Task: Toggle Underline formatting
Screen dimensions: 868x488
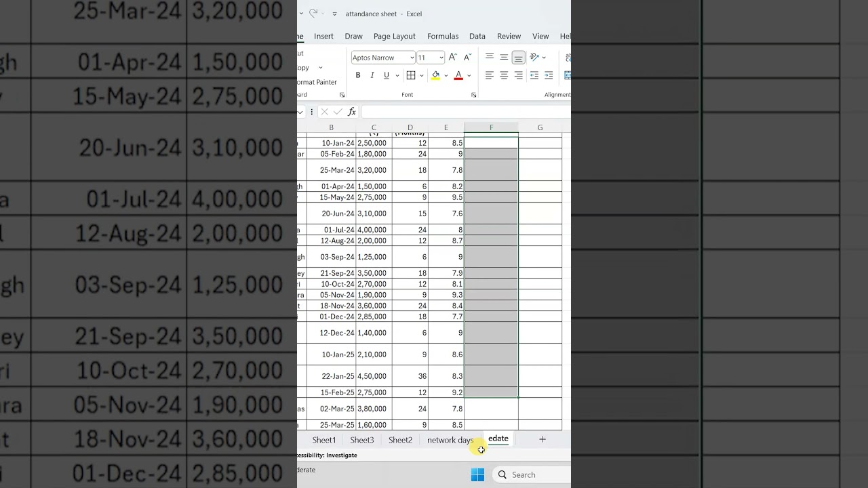Action: 387,75
